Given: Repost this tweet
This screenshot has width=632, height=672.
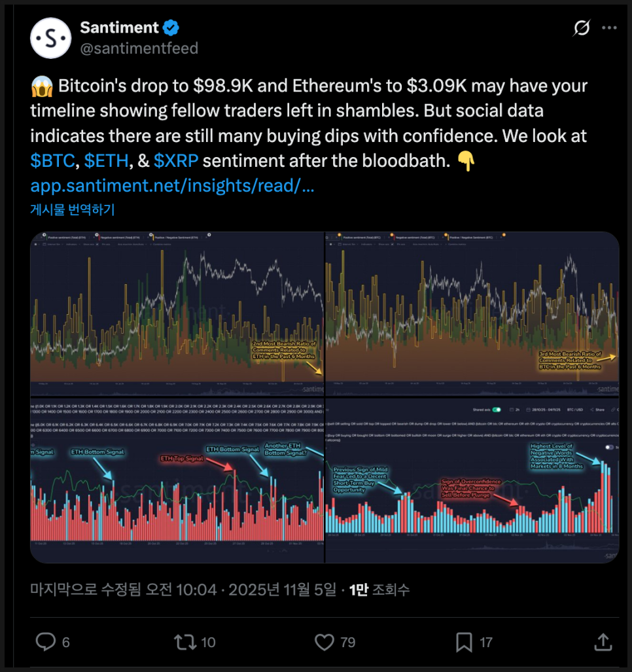Looking at the screenshot, I should 185,642.
